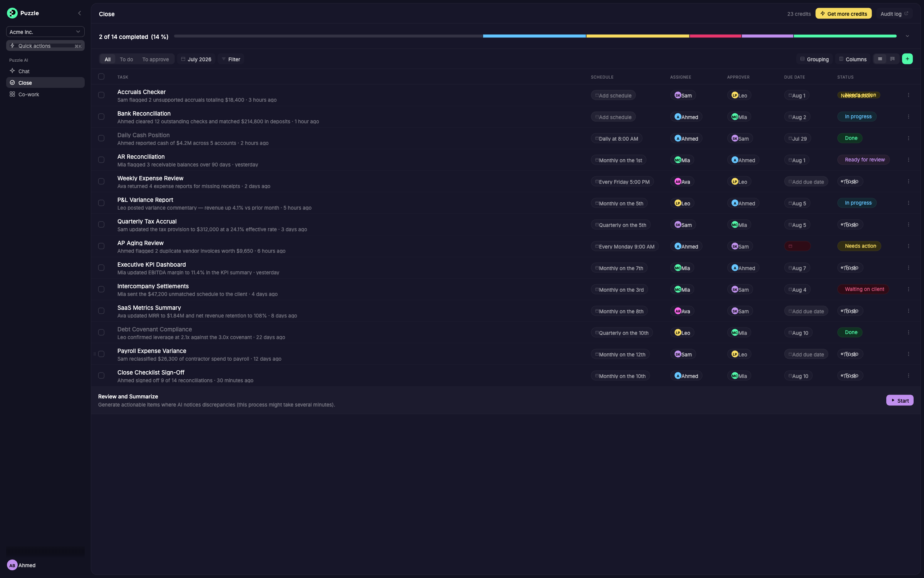Open the July 2026 period picker

(196, 59)
